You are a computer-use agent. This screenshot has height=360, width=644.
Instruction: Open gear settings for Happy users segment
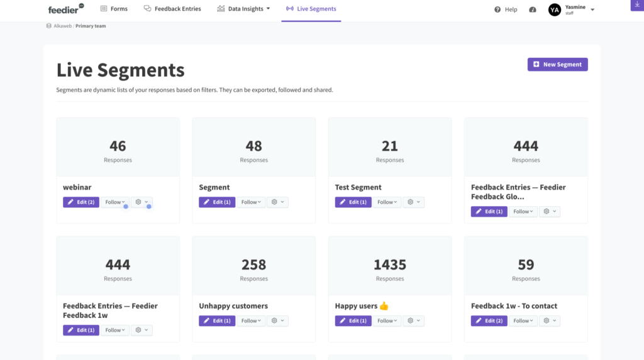tap(414, 320)
